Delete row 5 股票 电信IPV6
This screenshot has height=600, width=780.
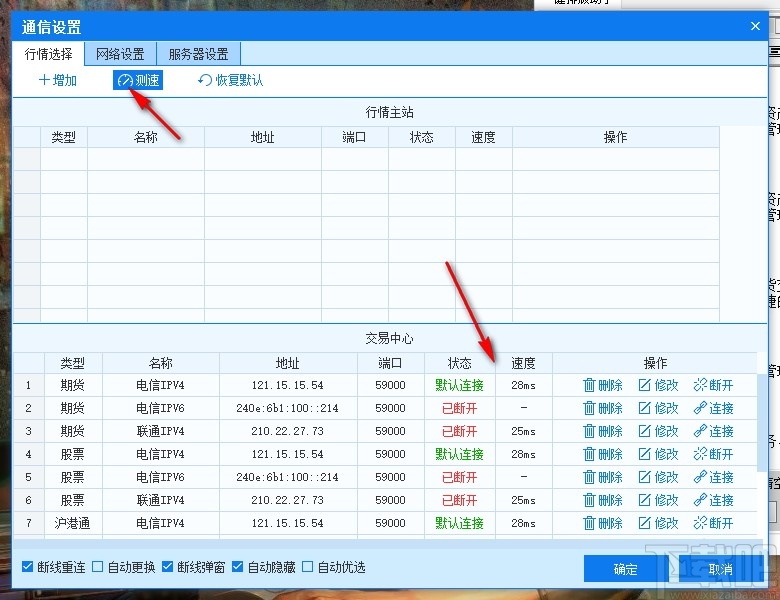602,477
